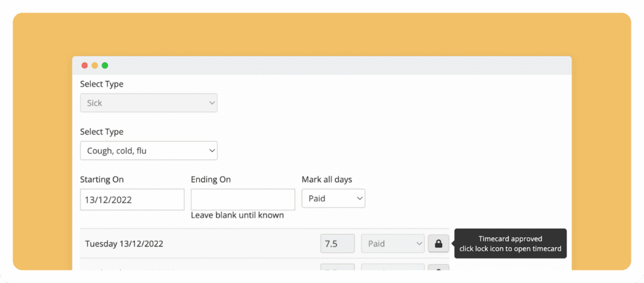Viewport: 644px width, 283px height.
Task: Open the Tuesday row Paid status dropdown
Action: coord(393,243)
